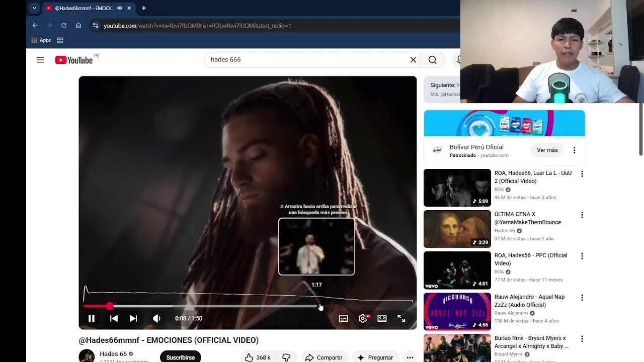Open Apps bookmark shortcut

point(41,40)
